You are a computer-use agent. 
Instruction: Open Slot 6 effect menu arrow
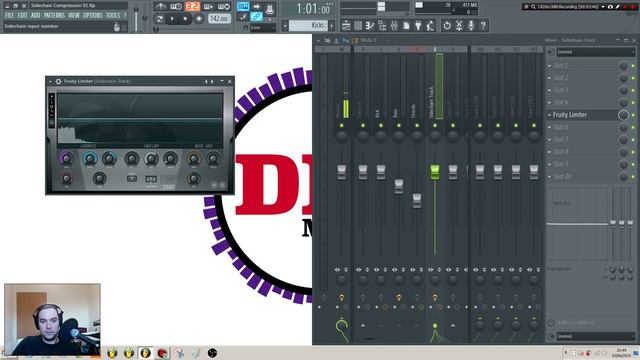(x=549, y=127)
